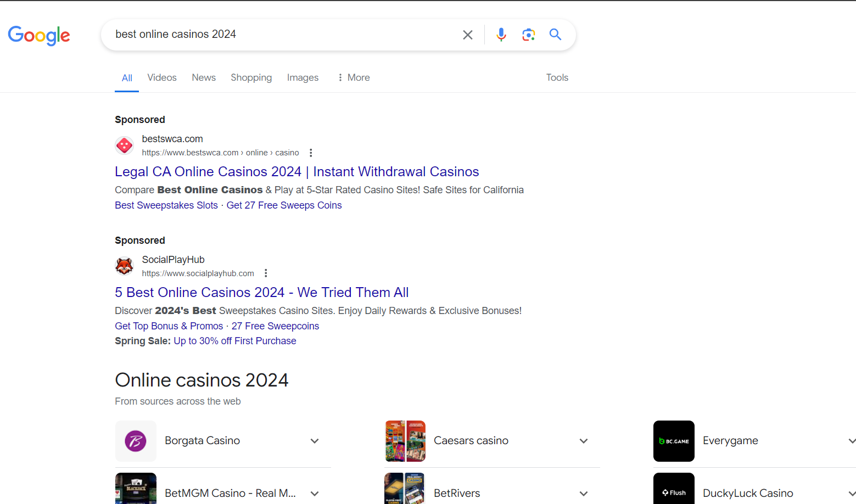Click the DuckyLuck Casino Flush thumbnail
The image size is (856, 504).
tap(674, 489)
